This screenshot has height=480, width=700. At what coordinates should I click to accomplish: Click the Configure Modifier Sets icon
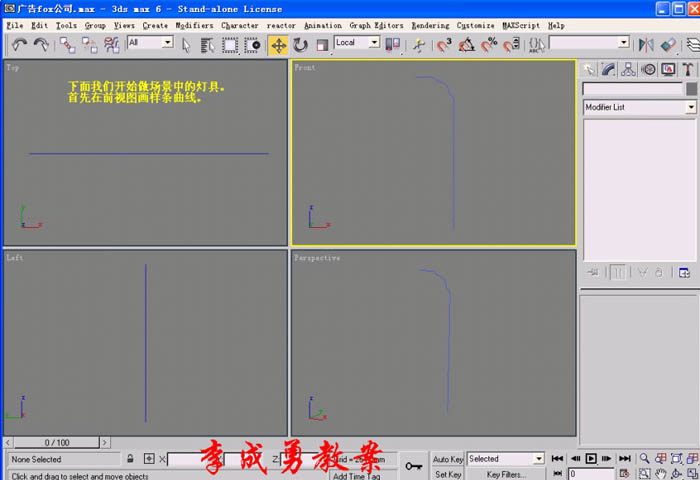(x=684, y=272)
